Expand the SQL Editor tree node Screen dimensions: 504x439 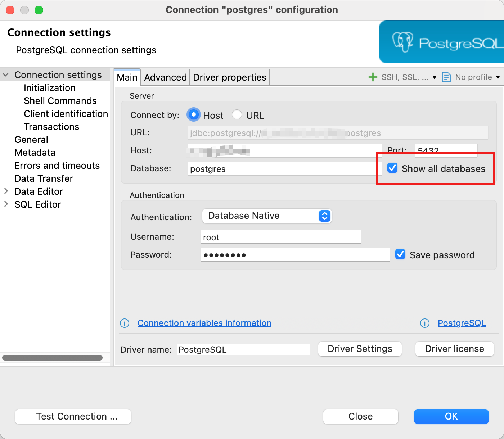point(6,204)
